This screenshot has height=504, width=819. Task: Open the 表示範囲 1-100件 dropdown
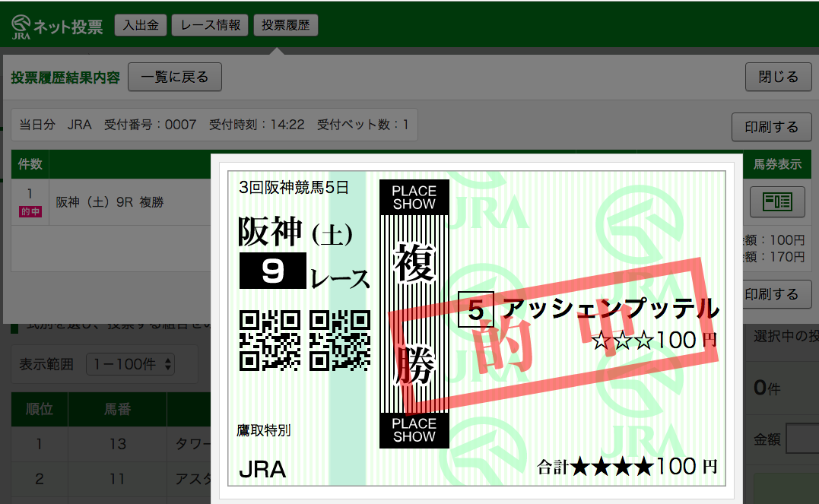(131, 364)
